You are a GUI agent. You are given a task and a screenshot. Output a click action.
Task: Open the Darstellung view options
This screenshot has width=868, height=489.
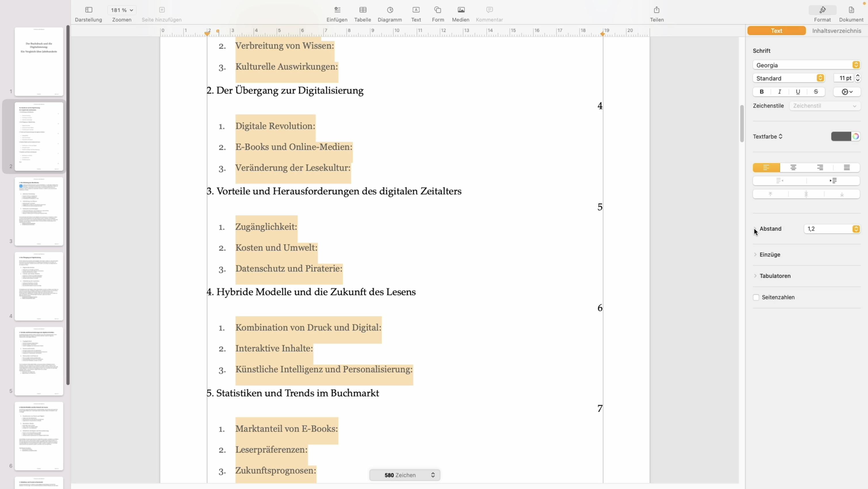click(x=89, y=10)
